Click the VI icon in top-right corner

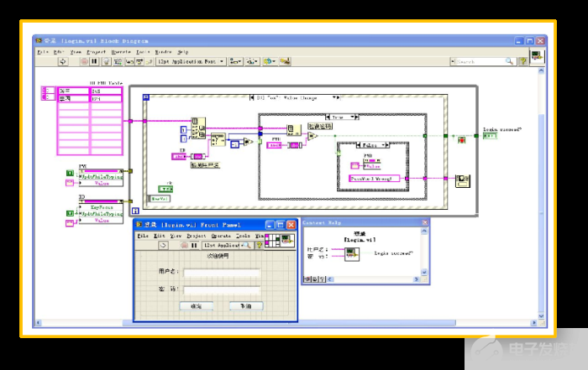coord(536,57)
